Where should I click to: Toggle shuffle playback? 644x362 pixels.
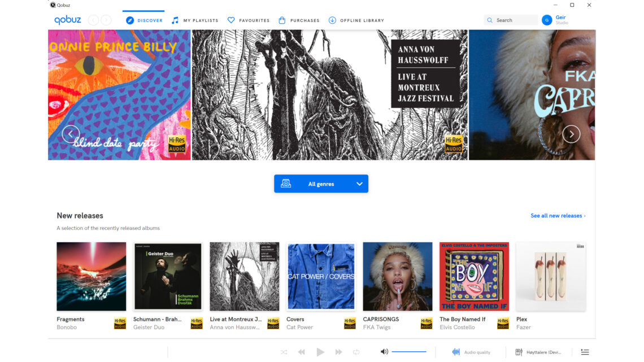click(x=284, y=352)
